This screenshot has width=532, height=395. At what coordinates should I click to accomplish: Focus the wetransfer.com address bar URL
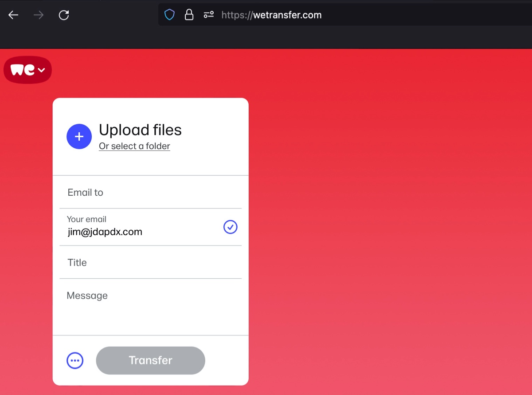tap(271, 15)
